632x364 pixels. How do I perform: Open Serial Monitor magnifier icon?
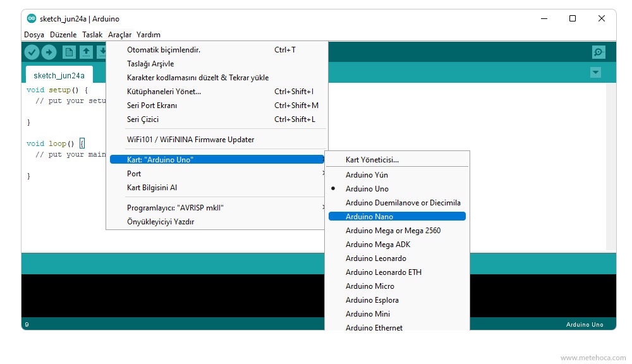(x=599, y=52)
